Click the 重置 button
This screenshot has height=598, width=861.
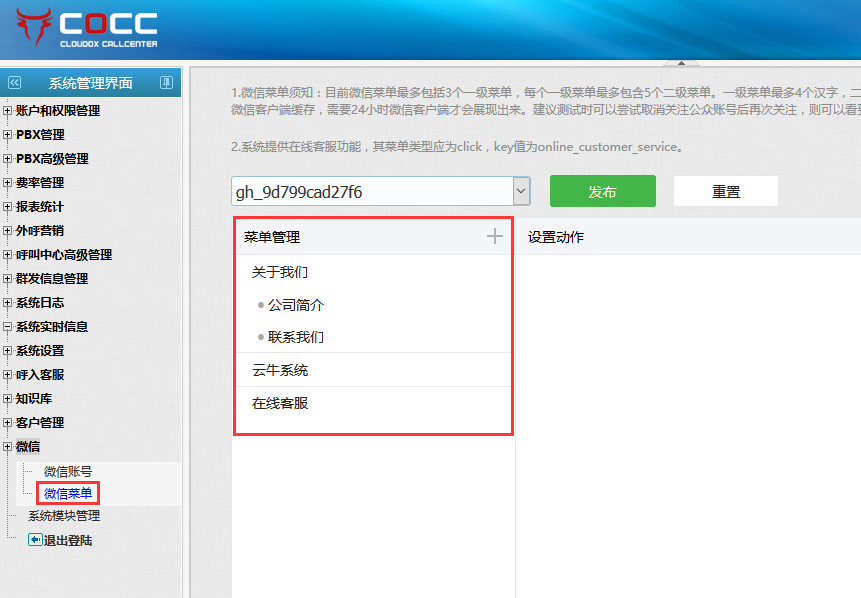[725, 191]
